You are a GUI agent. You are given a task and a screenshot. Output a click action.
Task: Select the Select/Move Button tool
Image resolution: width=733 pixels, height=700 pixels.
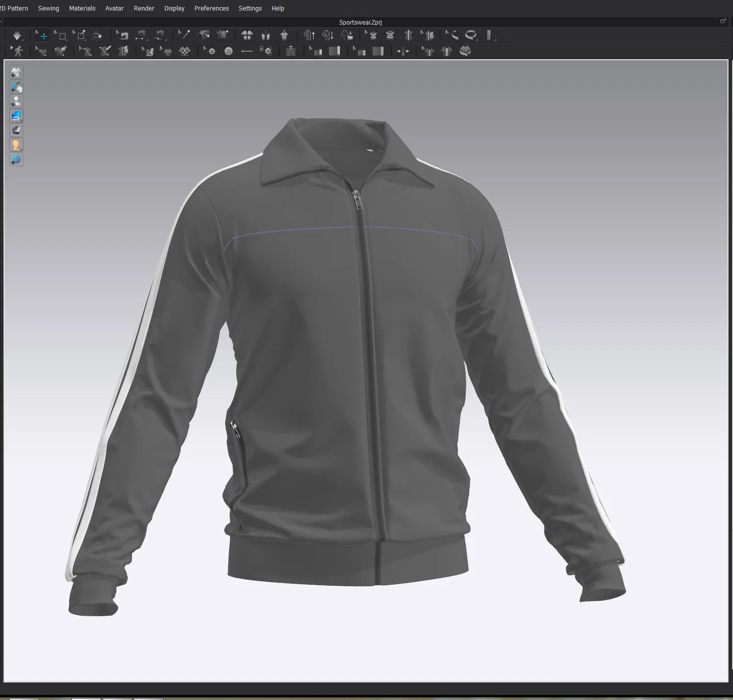coord(210,51)
